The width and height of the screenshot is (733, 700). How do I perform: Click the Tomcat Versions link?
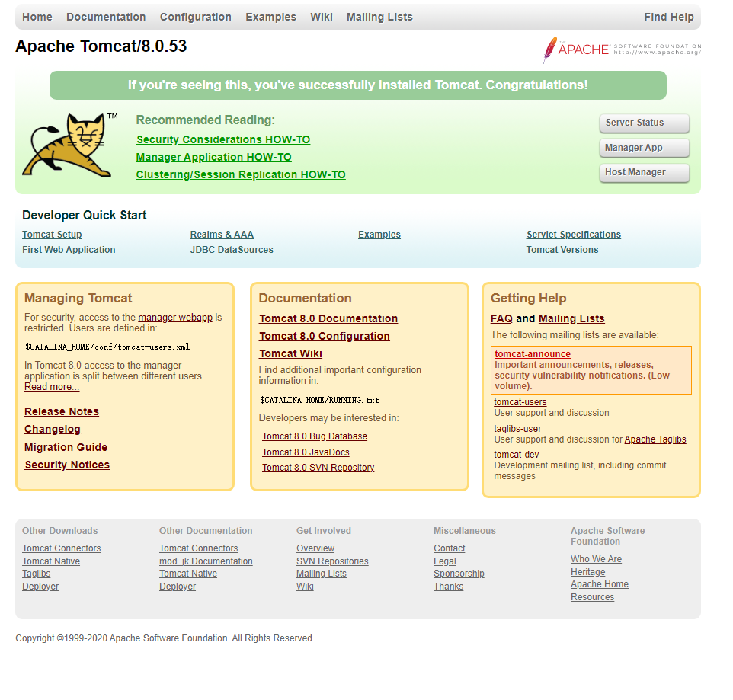(562, 250)
